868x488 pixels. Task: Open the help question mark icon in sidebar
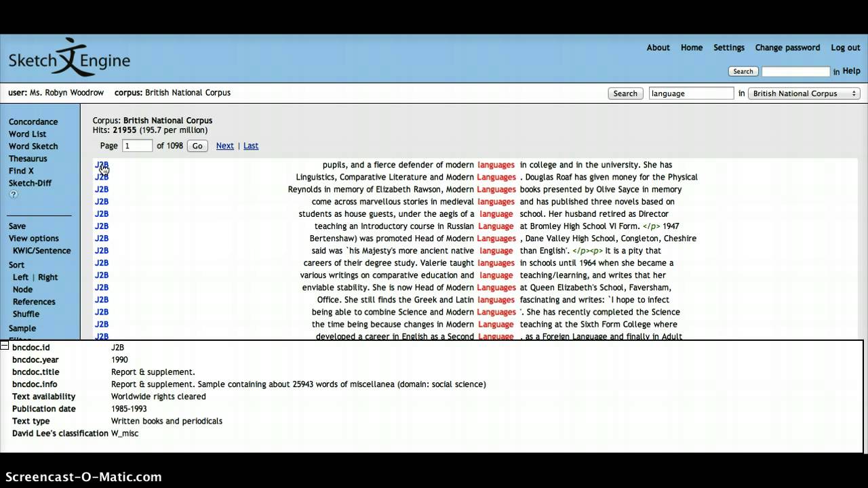coord(14,195)
